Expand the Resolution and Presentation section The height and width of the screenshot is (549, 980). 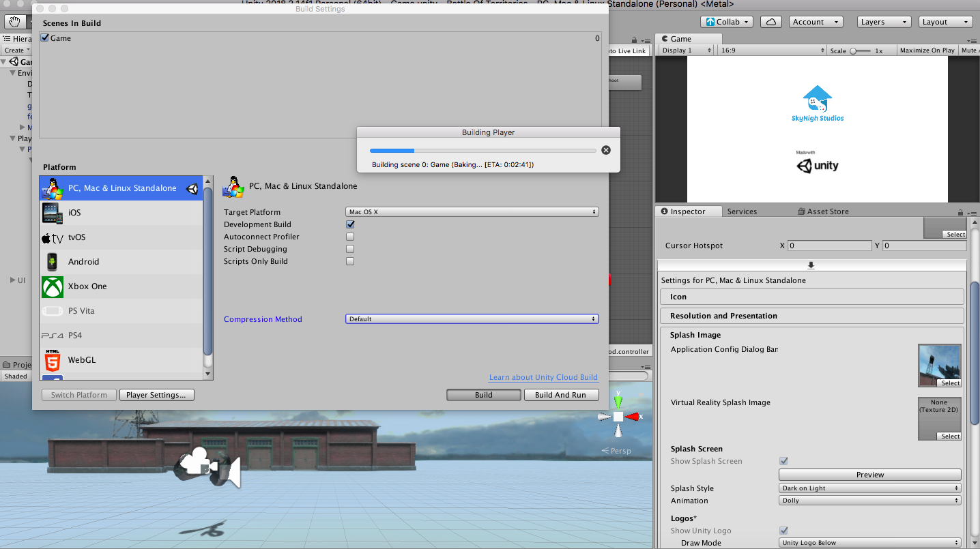pos(812,316)
